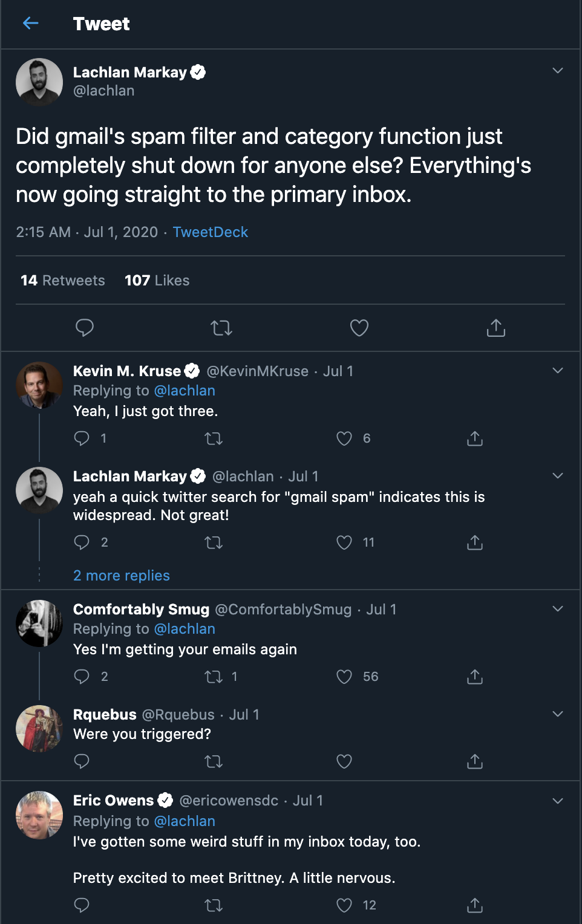This screenshot has width=582, height=924.
Task: Reply to Kevin M. Kruse's tweet
Action: point(82,438)
